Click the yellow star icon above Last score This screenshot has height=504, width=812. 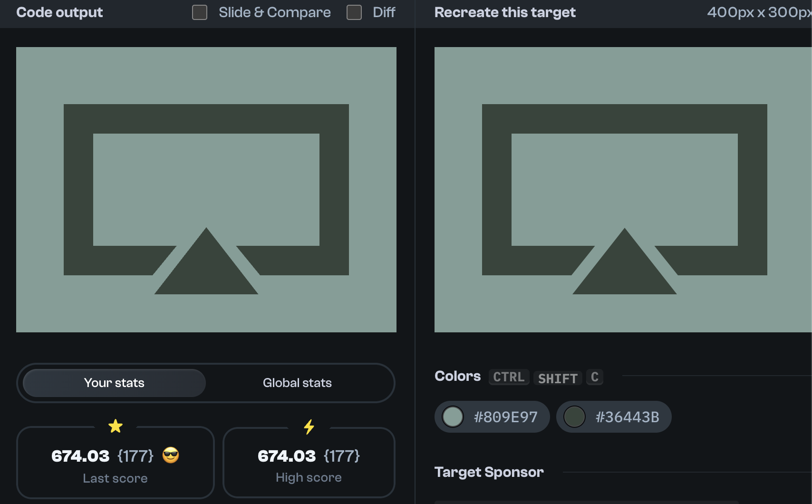click(116, 426)
